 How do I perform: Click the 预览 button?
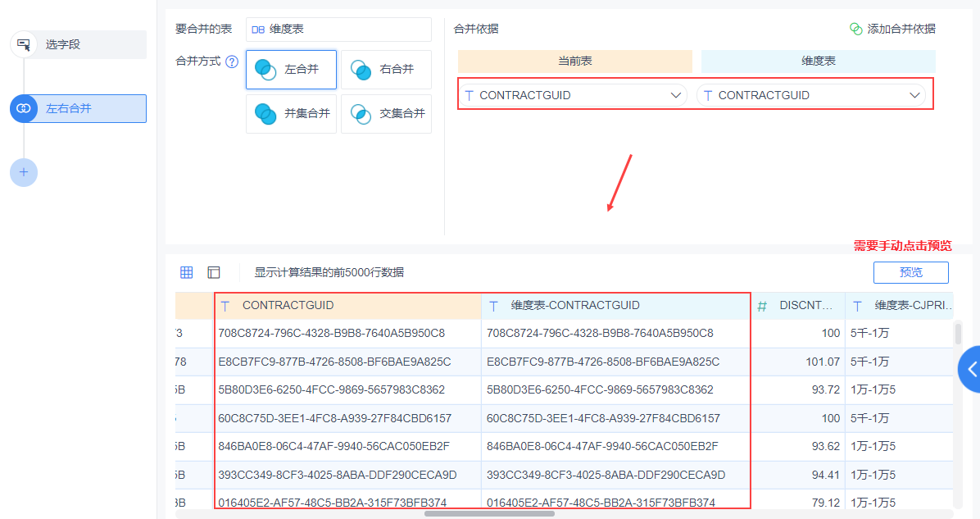click(x=910, y=272)
